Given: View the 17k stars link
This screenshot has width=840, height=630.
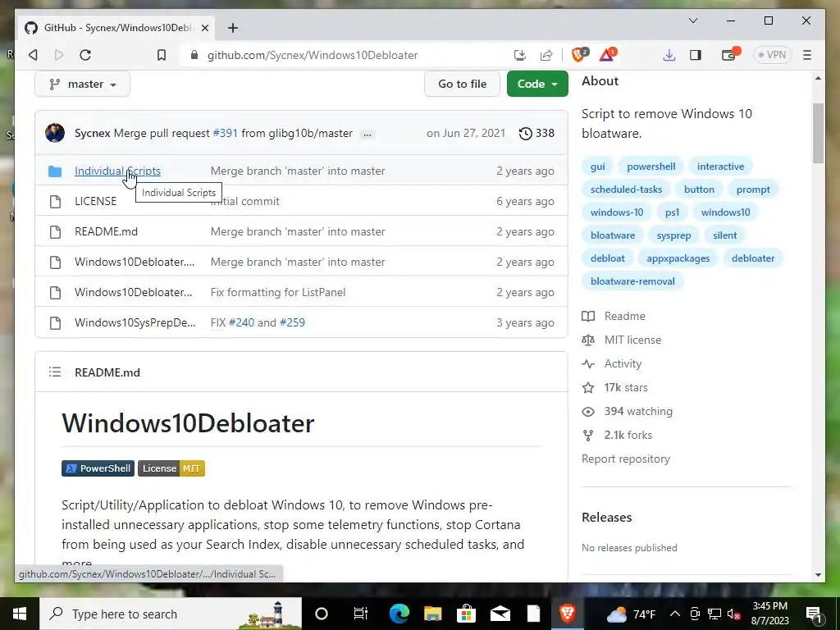Looking at the screenshot, I should pyautogui.click(x=615, y=387).
